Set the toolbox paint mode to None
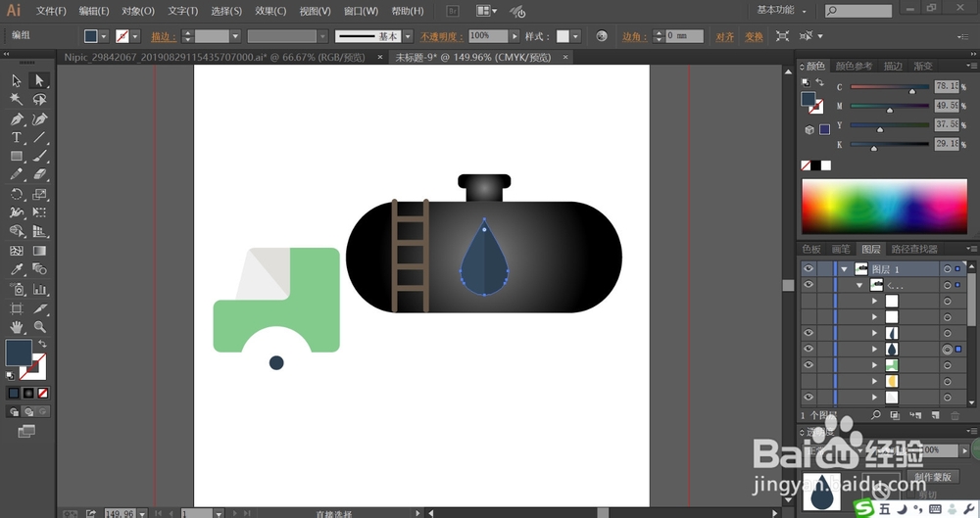Viewport: 980px width, 518px height. pyautogui.click(x=43, y=393)
